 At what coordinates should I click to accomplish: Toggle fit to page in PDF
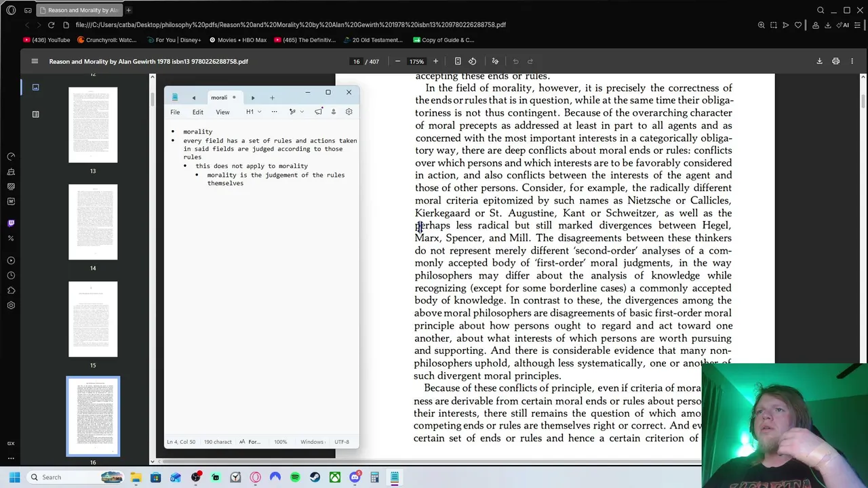point(457,61)
